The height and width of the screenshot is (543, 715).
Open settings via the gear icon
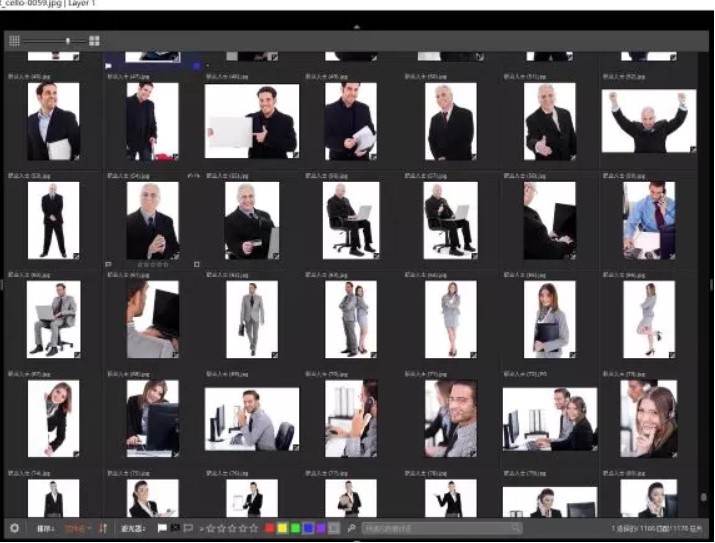pos(14,528)
